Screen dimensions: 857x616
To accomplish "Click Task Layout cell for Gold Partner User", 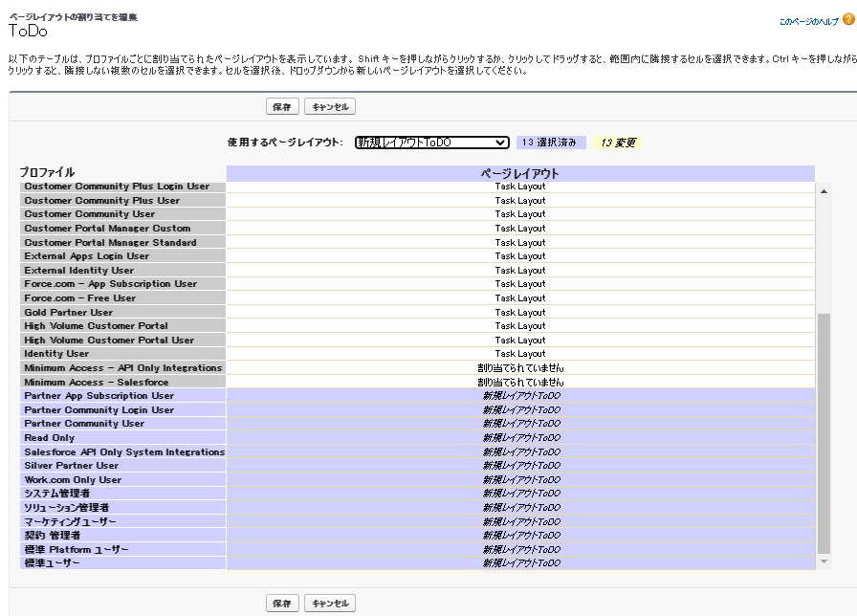I will (520, 312).
